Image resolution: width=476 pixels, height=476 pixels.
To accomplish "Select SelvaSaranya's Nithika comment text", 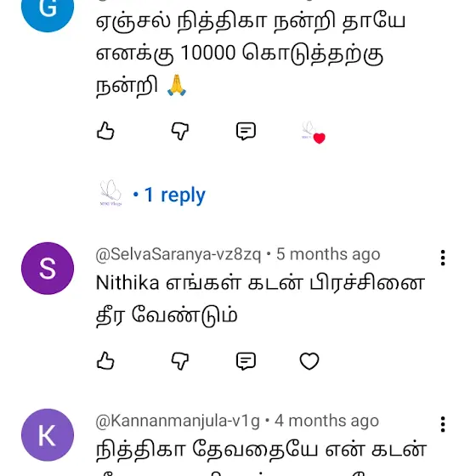I will (x=260, y=298).
